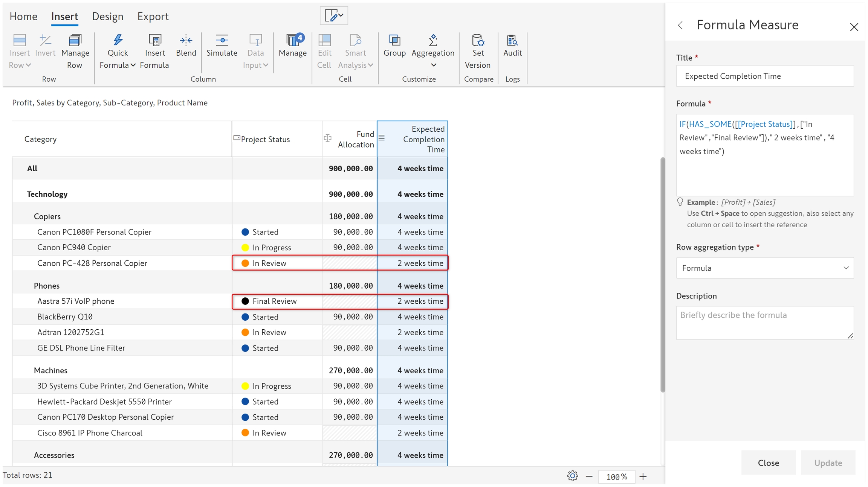Switch to the Design tab
Screen dimensions: 868x487
[108, 17]
